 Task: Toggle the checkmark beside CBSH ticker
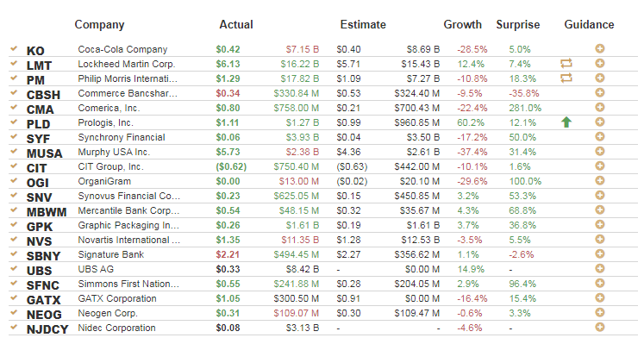[x=14, y=92]
